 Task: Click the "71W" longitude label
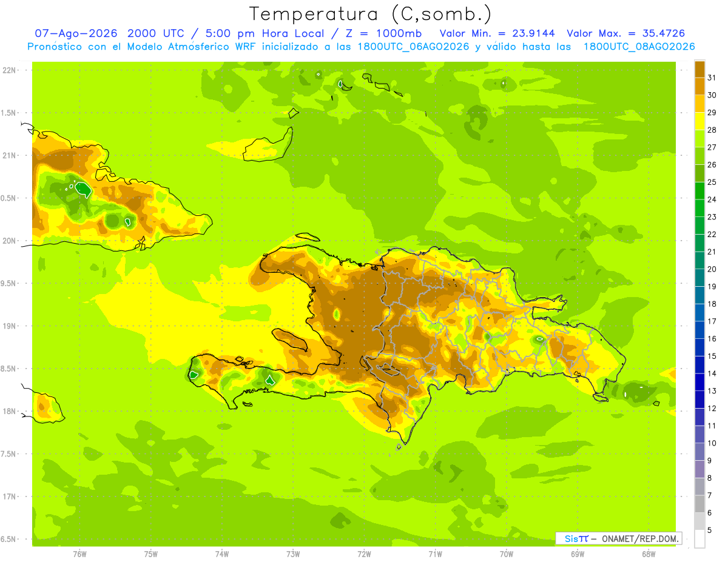(436, 554)
